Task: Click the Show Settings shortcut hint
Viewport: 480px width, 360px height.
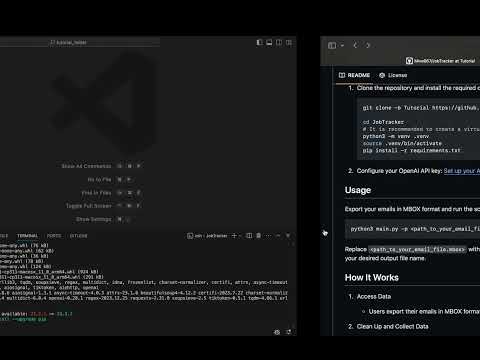Action: click(x=103, y=219)
